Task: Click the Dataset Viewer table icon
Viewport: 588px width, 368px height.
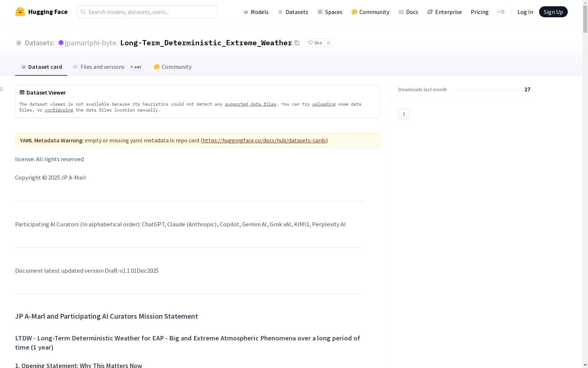Action: point(22,92)
